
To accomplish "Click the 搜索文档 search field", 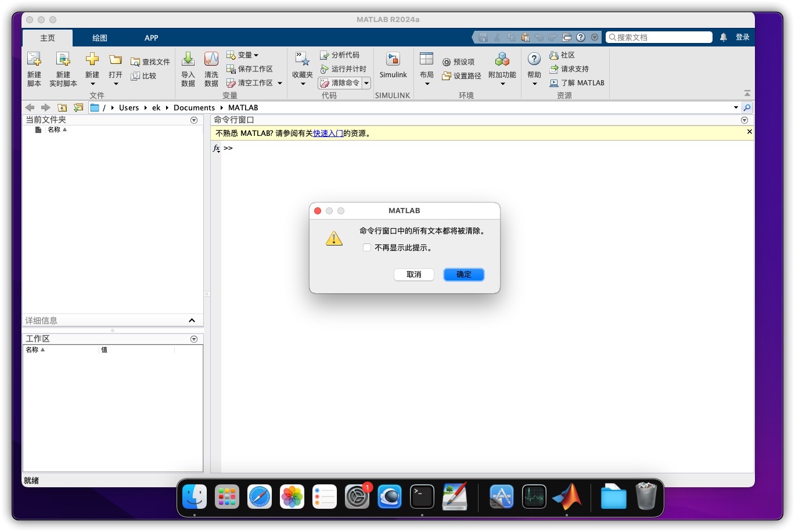I will [x=659, y=37].
